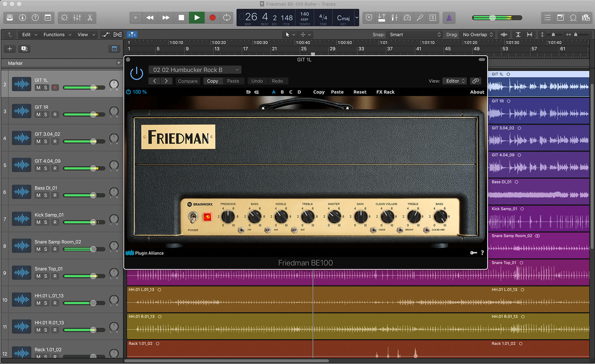Record-enable the GIT 1L track
595x364 pixels.
(x=55, y=88)
